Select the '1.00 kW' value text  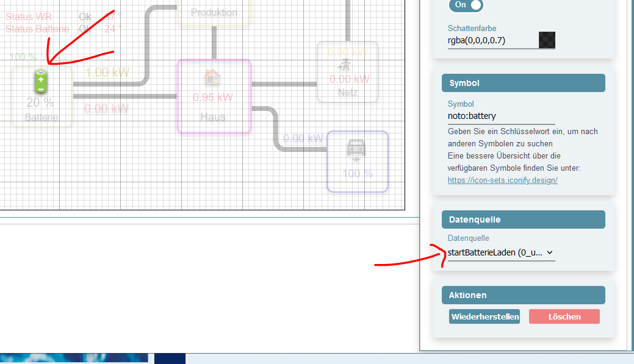coord(107,73)
